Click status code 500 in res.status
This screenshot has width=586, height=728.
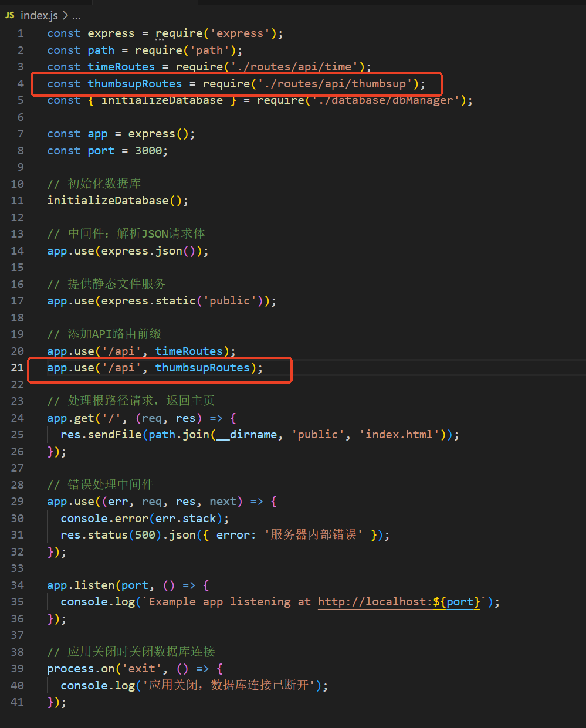pos(145,535)
